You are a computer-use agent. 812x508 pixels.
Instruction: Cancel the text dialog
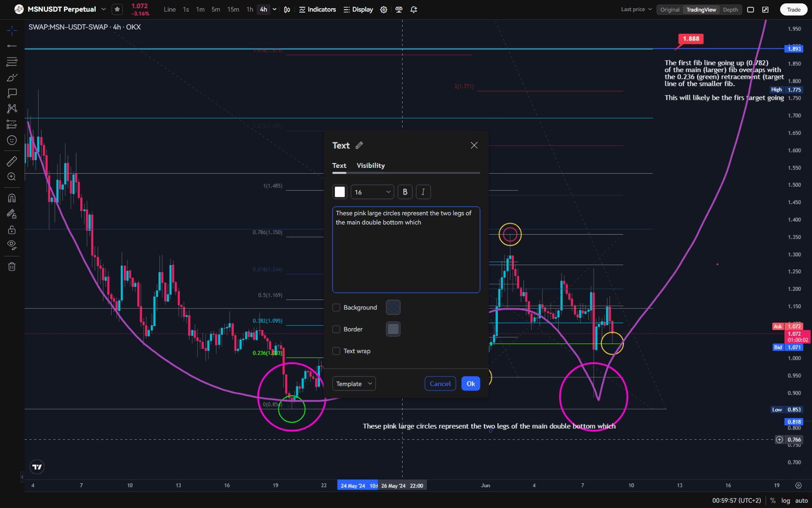click(x=440, y=384)
